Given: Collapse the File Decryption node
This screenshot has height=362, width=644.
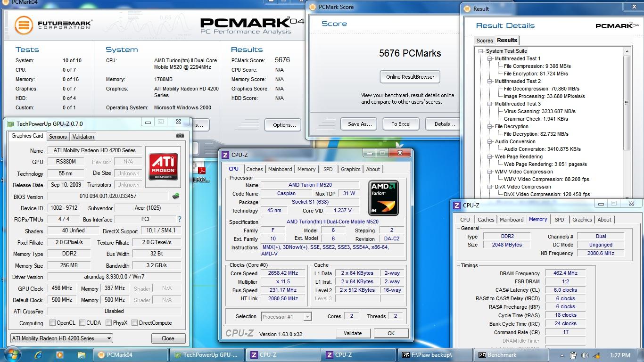Looking at the screenshot, I should point(490,126).
